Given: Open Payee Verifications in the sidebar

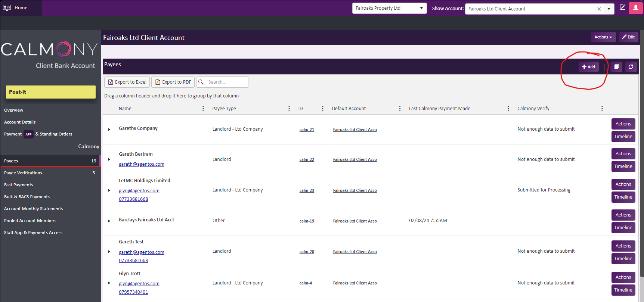Looking at the screenshot, I should tap(23, 173).
